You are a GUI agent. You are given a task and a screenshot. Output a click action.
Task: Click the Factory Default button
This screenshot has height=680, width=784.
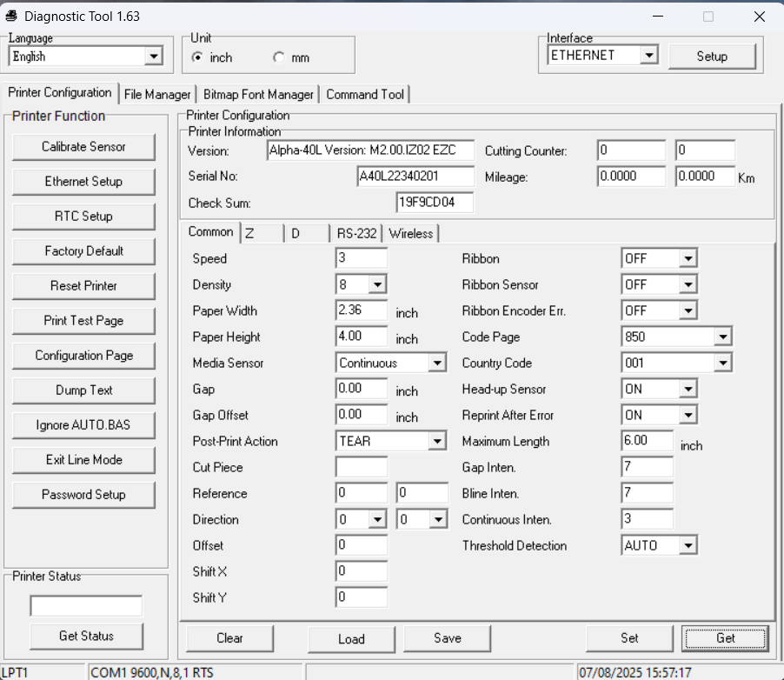tap(83, 251)
